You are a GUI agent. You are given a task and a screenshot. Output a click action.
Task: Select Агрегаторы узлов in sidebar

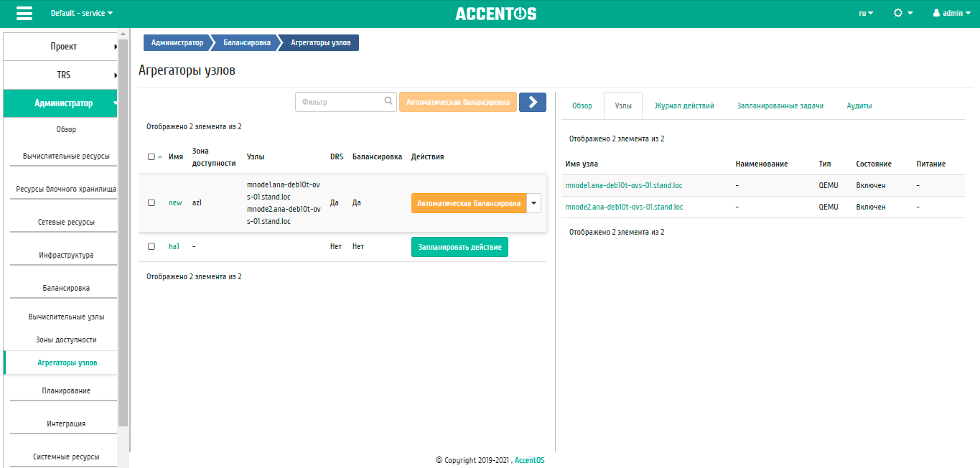67,363
